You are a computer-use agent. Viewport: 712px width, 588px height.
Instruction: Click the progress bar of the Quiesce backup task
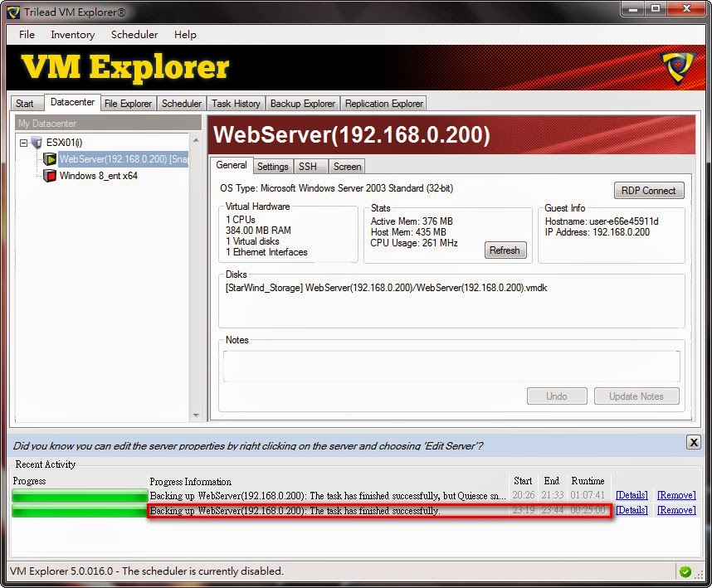pos(80,495)
